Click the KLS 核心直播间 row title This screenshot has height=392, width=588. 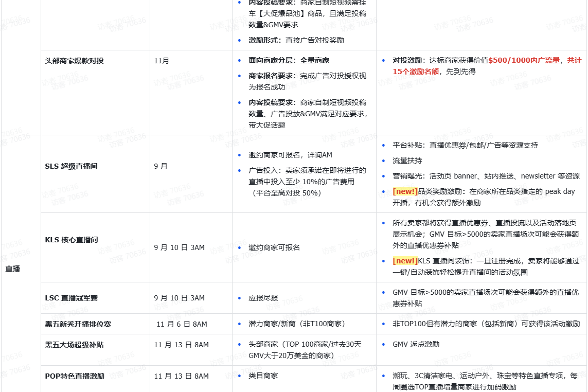(71, 240)
